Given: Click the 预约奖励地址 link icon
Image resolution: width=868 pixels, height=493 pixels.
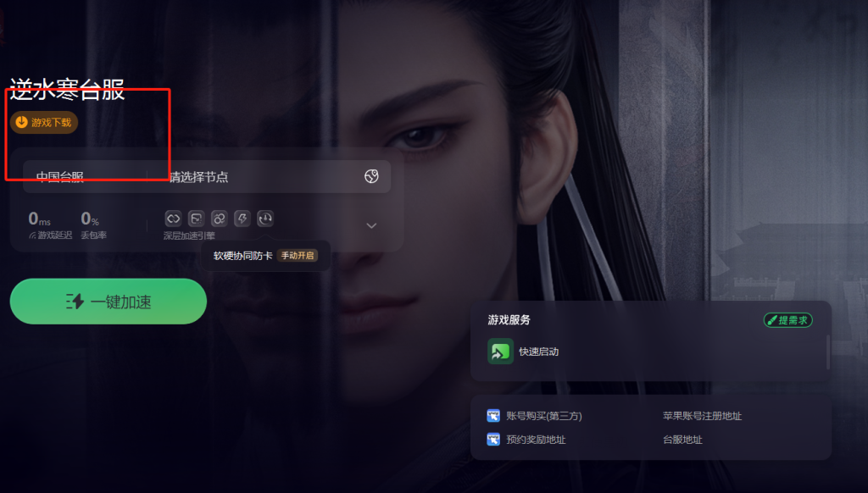Looking at the screenshot, I should [493, 440].
